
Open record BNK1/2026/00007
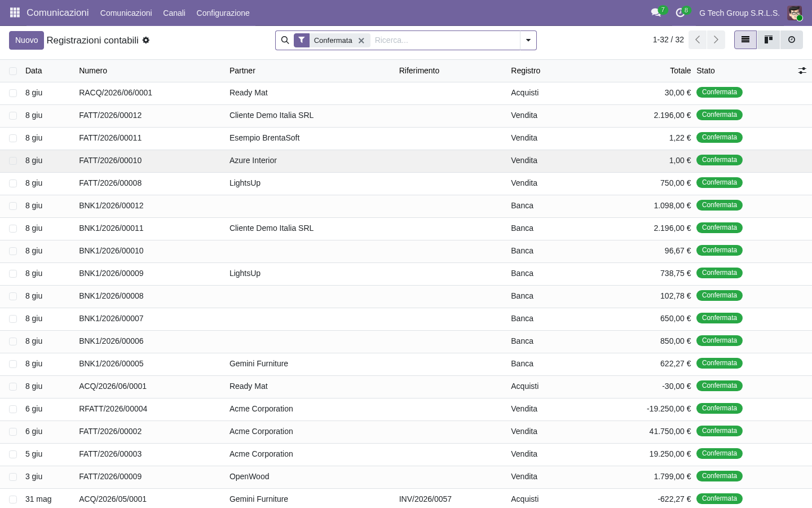click(111, 318)
